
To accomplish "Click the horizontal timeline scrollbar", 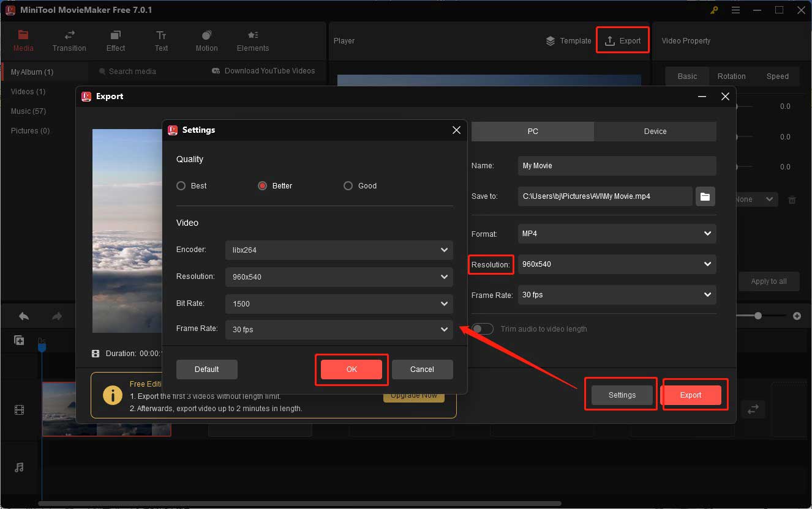I will [x=300, y=504].
